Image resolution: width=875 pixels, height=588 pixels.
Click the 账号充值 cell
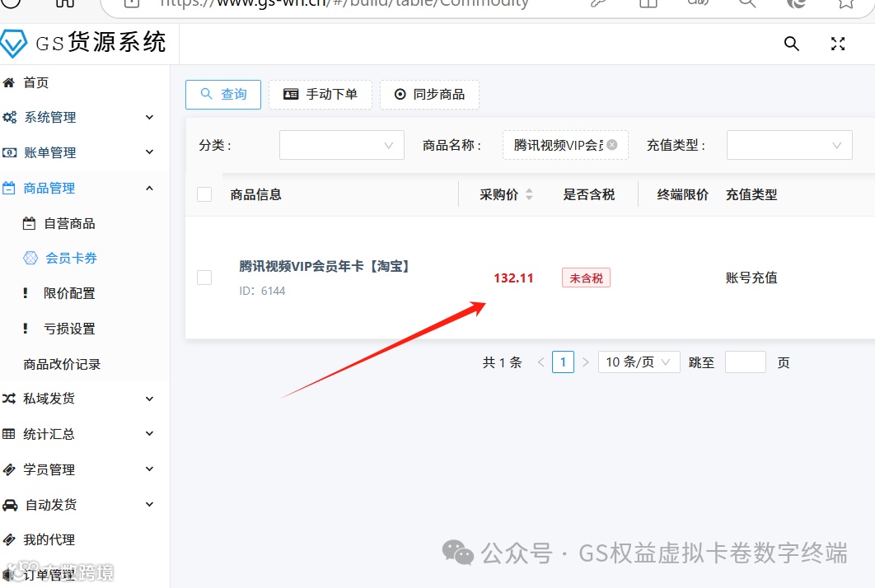click(751, 278)
